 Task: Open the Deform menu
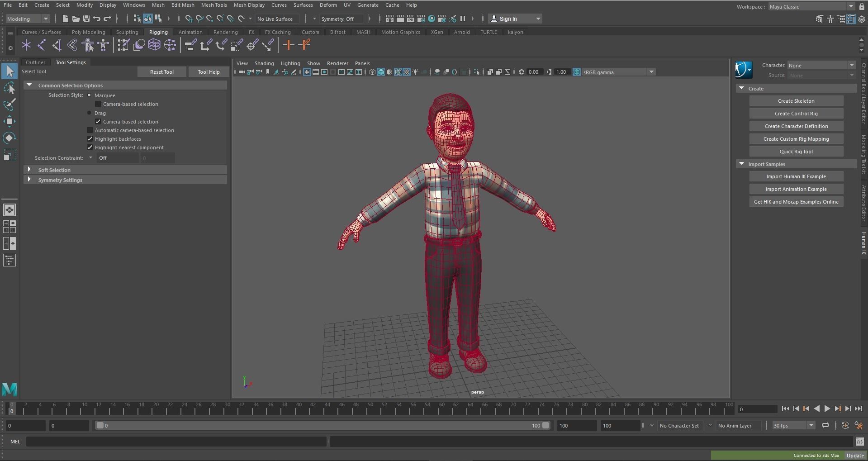[328, 5]
